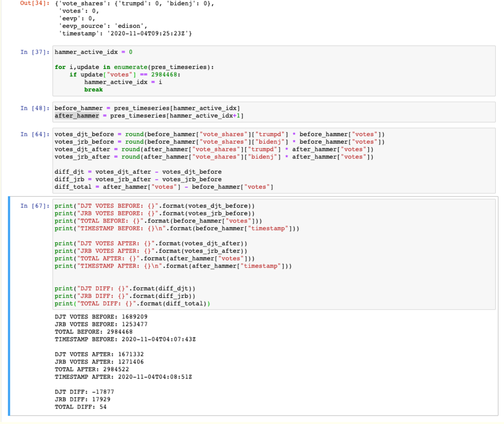Click the break keyword in cell 37

pyautogui.click(x=93, y=90)
